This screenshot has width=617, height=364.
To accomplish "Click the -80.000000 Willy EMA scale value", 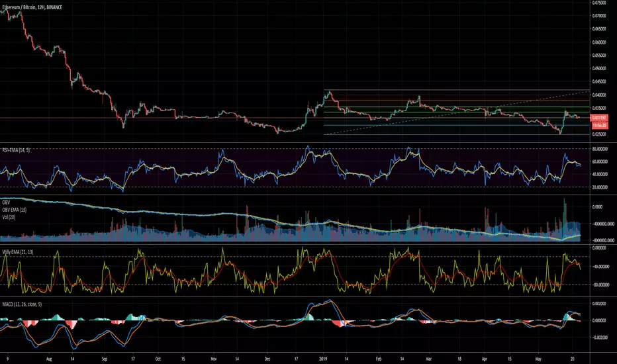I will (x=600, y=285).
